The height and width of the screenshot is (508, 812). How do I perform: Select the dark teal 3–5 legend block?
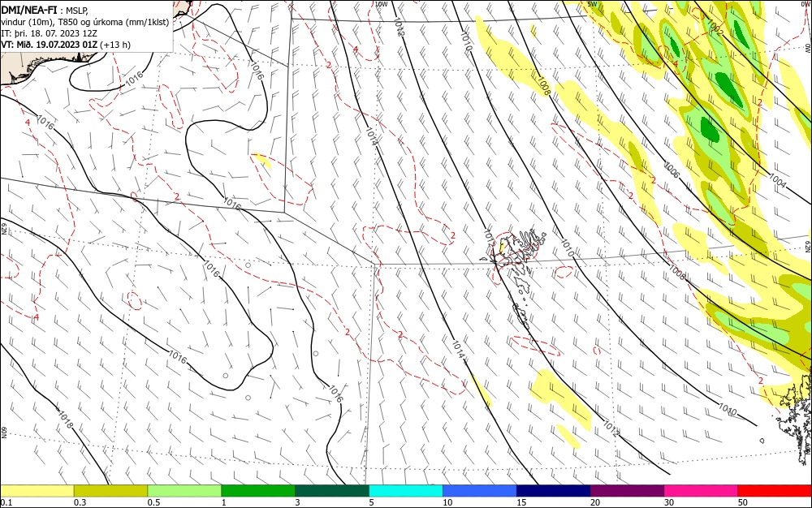point(332,491)
